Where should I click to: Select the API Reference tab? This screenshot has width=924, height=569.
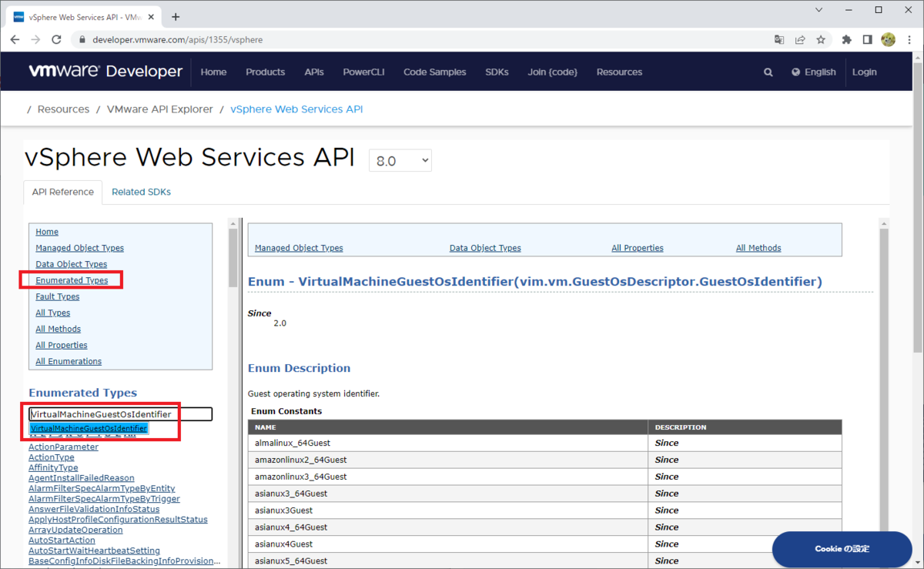click(x=62, y=192)
